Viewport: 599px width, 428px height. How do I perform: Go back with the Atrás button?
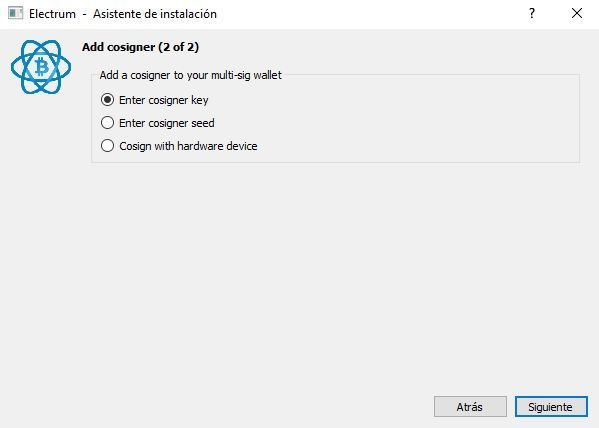point(470,407)
